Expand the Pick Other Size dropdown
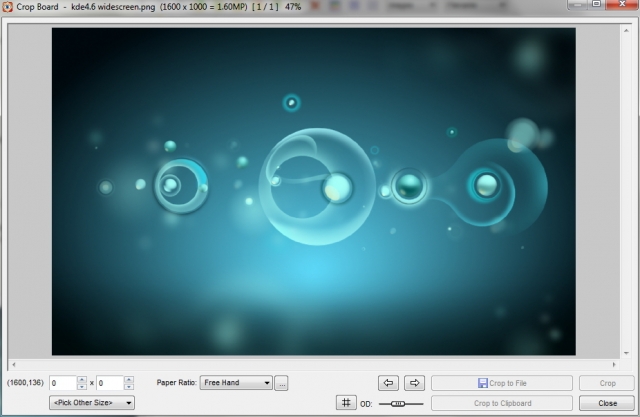Viewport: 640px width, 417px height. coord(93,403)
